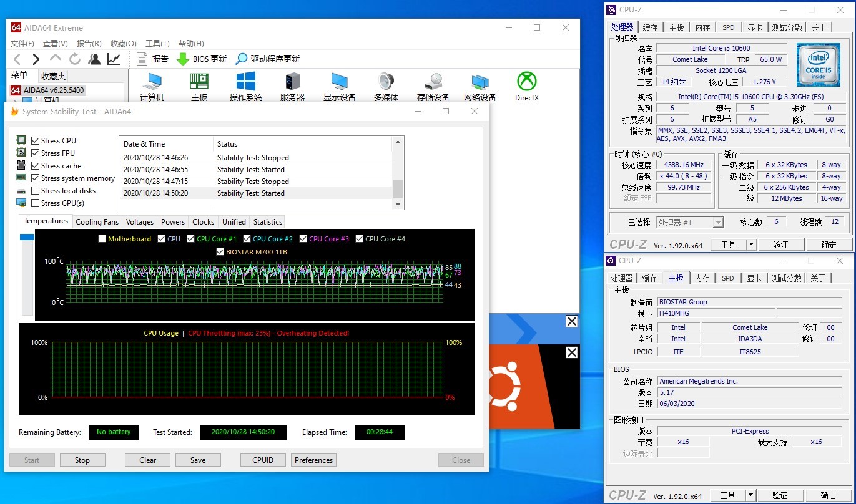Refresh the AIDA64 view with refresh icon
The width and height of the screenshot is (856, 504).
click(75, 59)
